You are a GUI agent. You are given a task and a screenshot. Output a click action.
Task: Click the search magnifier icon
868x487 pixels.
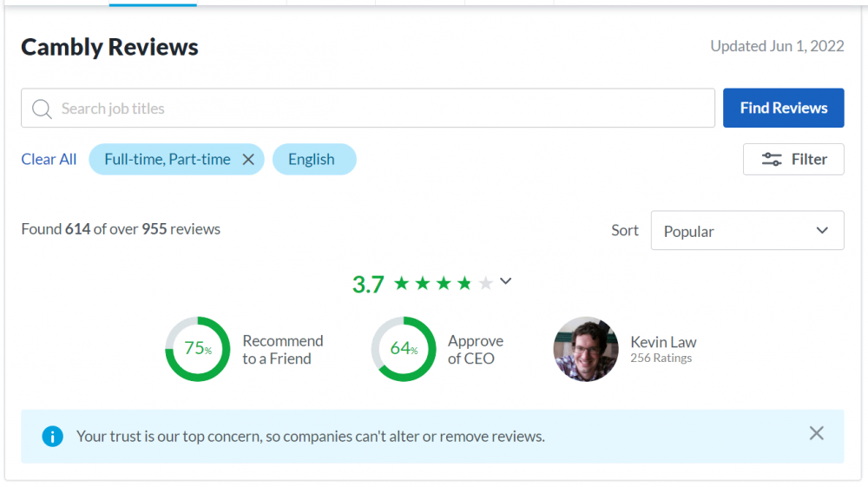42,109
